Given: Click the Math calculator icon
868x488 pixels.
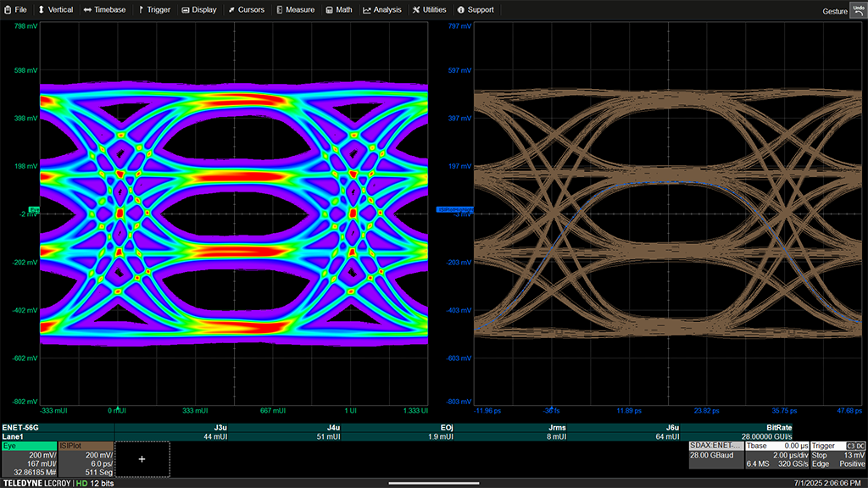Looking at the screenshot, I should (x=331, y=9).
